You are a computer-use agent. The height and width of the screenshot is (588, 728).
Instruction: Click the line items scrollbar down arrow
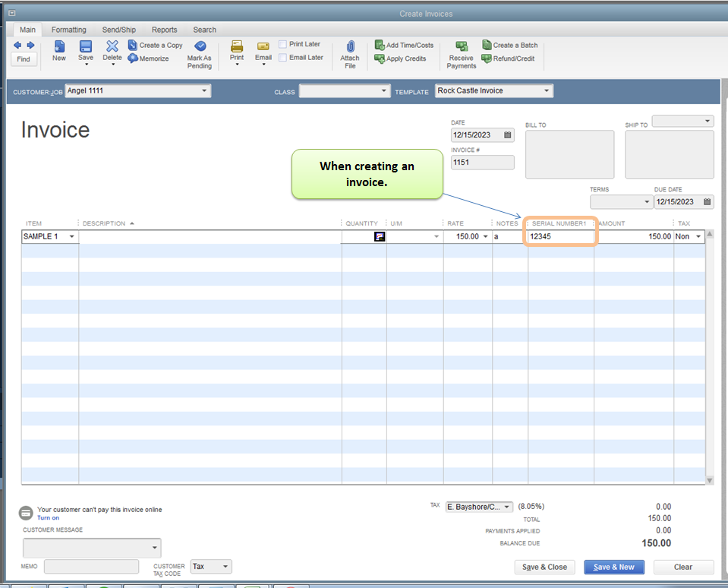(x=710, y=480)
